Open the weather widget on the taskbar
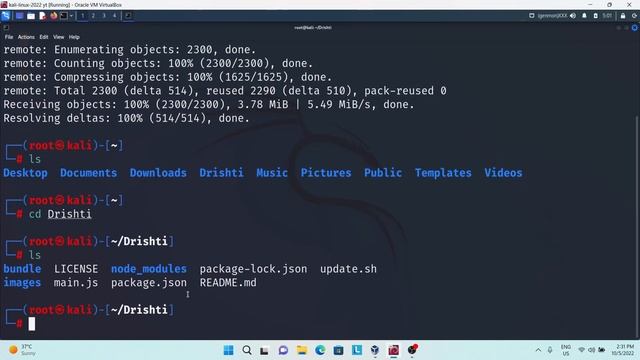 pyautogui.click(x=22, y=350)
